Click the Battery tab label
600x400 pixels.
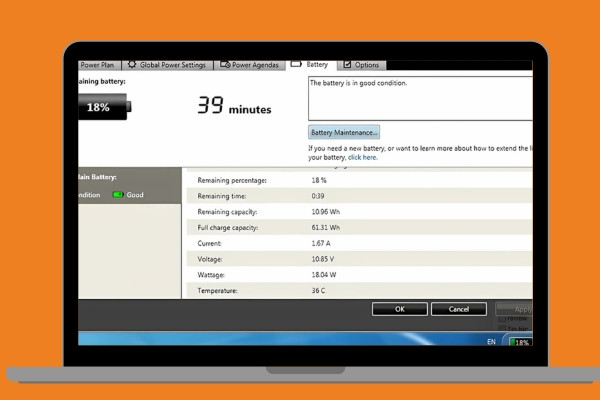point(316,65)
